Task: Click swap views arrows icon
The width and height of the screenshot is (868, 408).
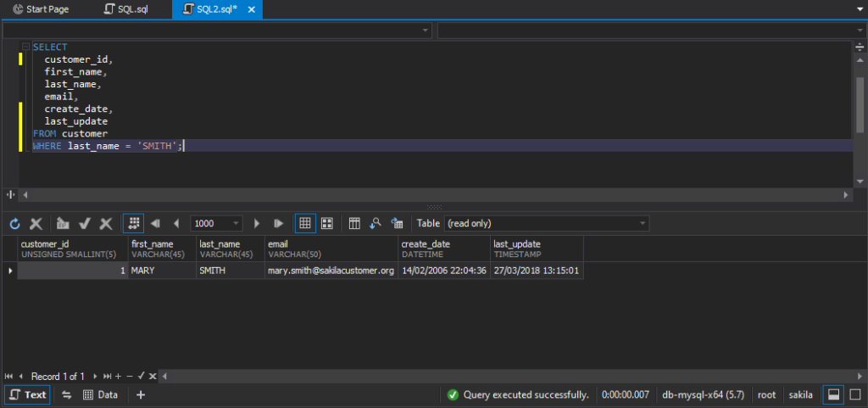Action: coord(67,394)
